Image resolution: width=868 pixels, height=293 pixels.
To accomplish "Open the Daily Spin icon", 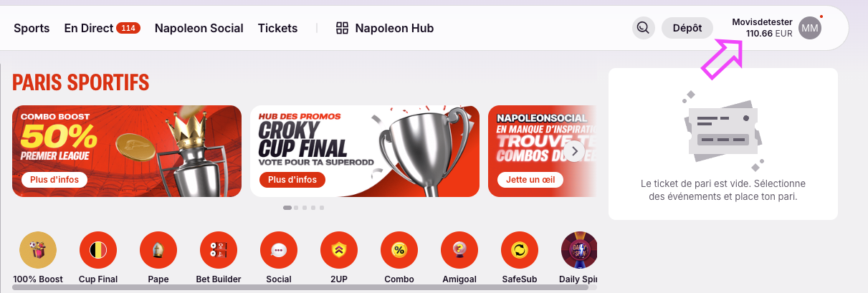I will click(578, 250).
